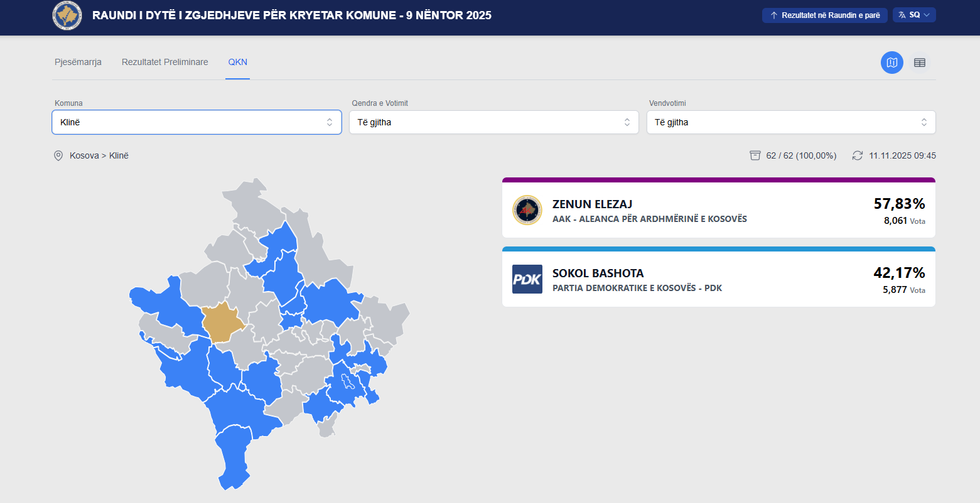Expand the Qendra e Votimit dropdown
980x503 pixels.
494,122
